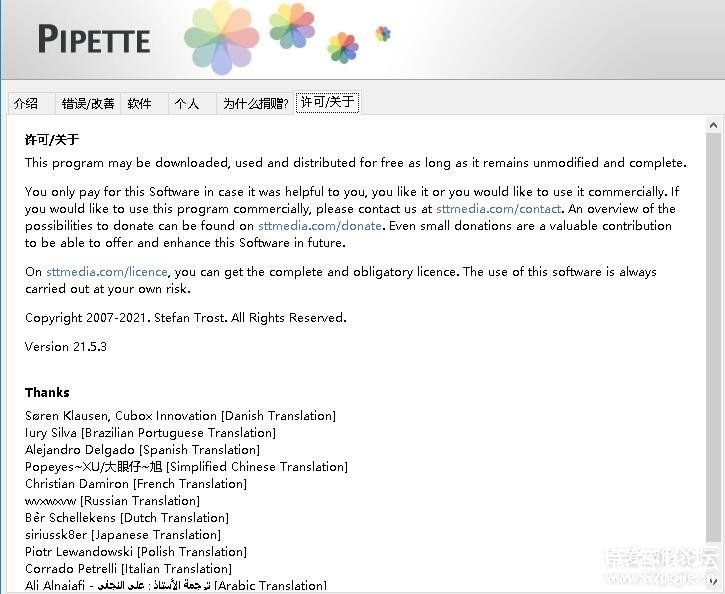The height and width of the screenshot is (594, 725).
Task: Click the scroll up arrow
Action: pyautogui.click(x=713, y=125)
